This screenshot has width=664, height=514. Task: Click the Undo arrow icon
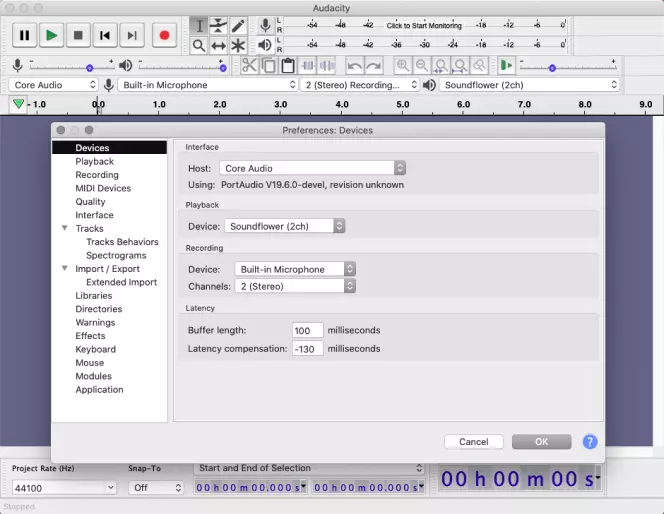tap(354, 66)
